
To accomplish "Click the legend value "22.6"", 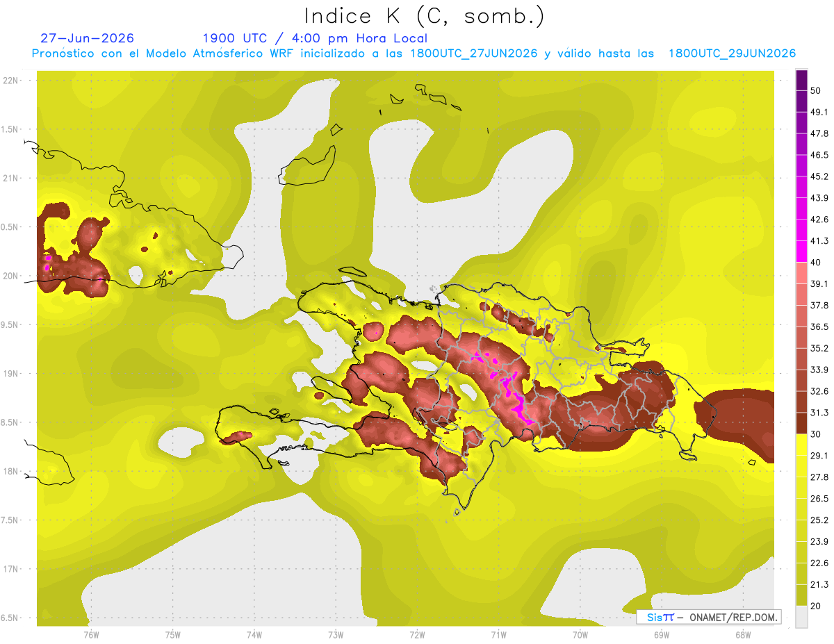I will tap(819, 563).
